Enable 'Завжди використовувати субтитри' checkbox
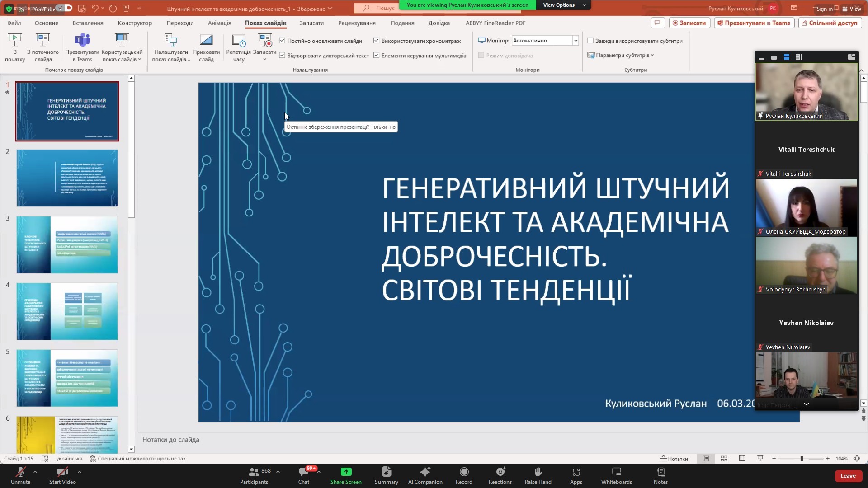The image size is (868, 488). 590,41
